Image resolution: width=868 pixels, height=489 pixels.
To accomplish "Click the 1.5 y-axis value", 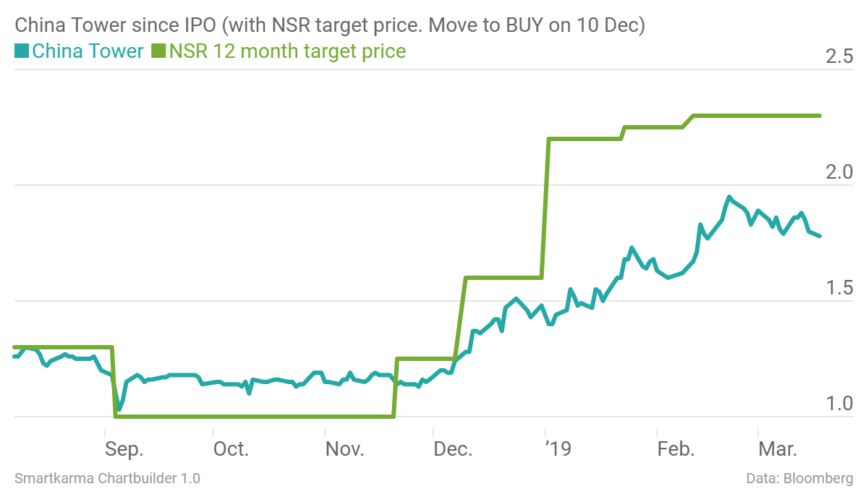I will point(839,288).
